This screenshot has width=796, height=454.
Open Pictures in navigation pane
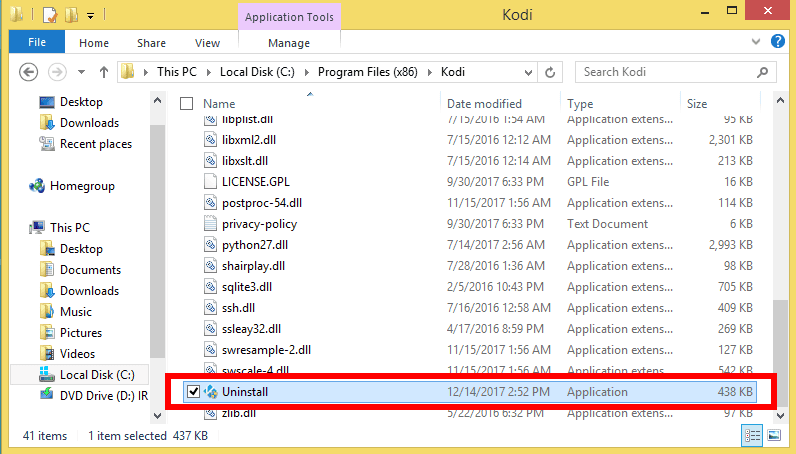[81, 333]
